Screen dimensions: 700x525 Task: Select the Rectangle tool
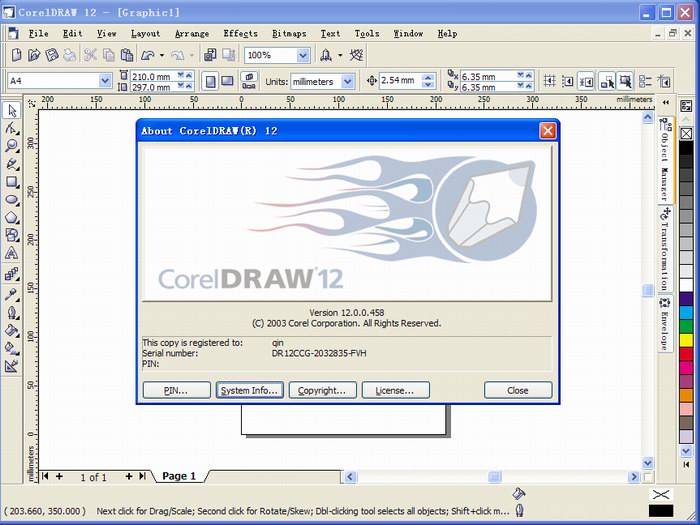coord(12,182)
